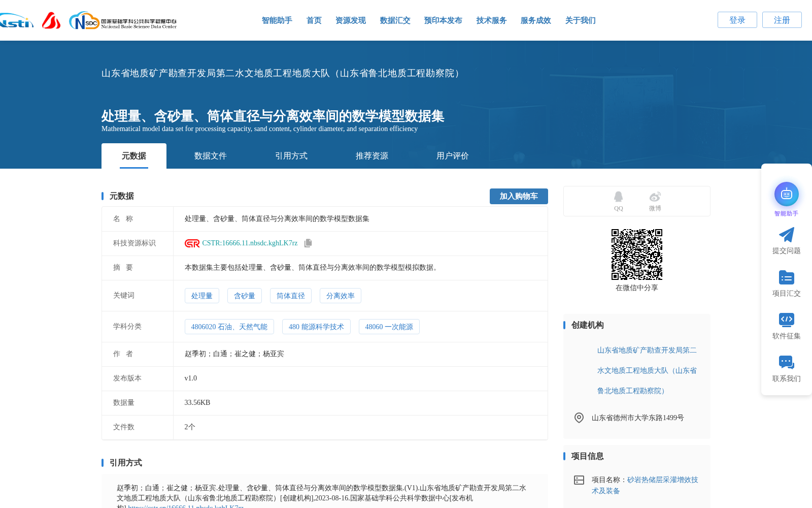Click subject tag 4806020 石油、天然气能

tap(229, 327)
